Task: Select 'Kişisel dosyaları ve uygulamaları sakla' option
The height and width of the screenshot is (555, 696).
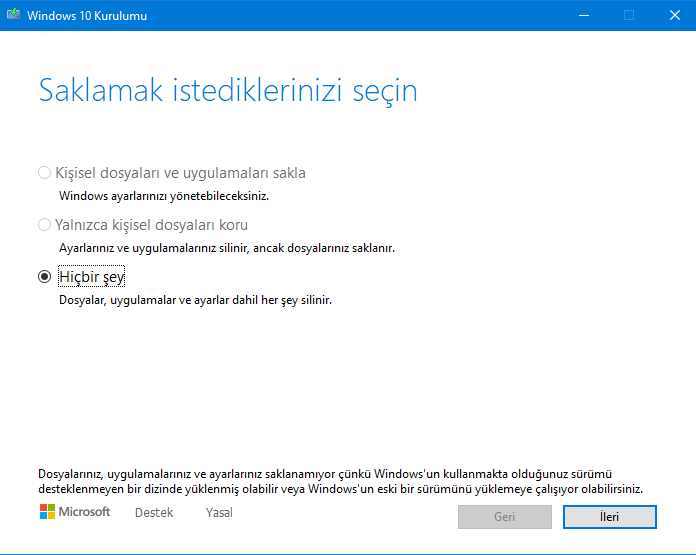Action: coord(44,173)
